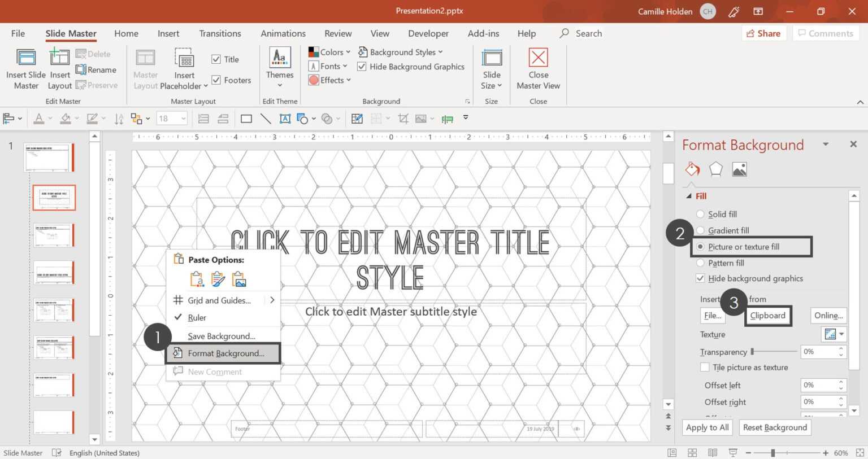Toggle the Hide Background Graphics checkbox

coord(362,66)
